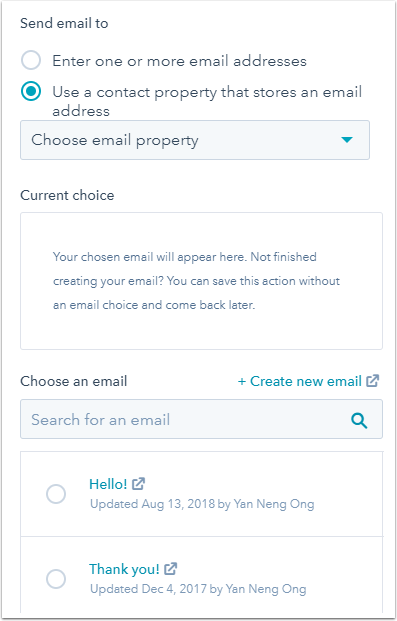
Task: Click the Choose an email heading
Action: [74, 381]
